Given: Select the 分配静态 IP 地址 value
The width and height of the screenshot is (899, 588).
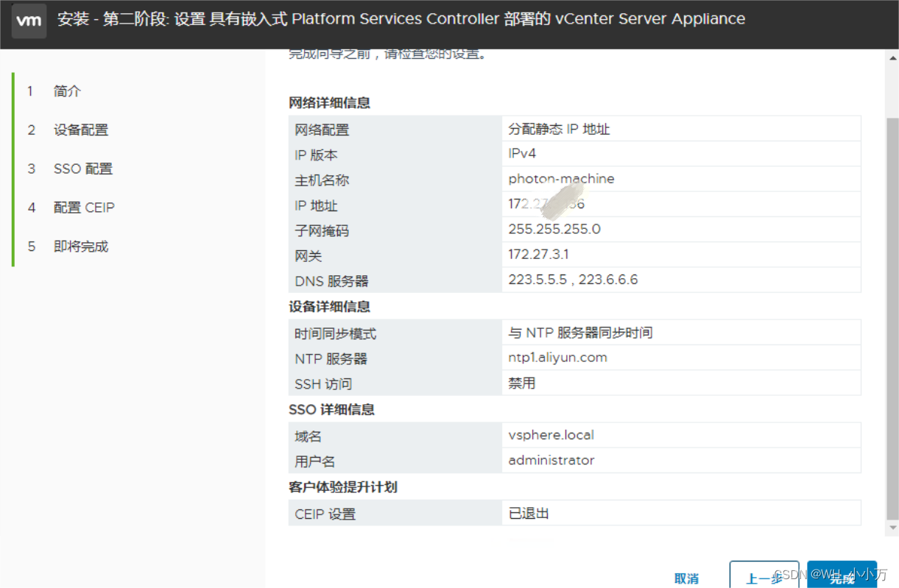Looking at the screenshot, I should click(x=559, y=130).
